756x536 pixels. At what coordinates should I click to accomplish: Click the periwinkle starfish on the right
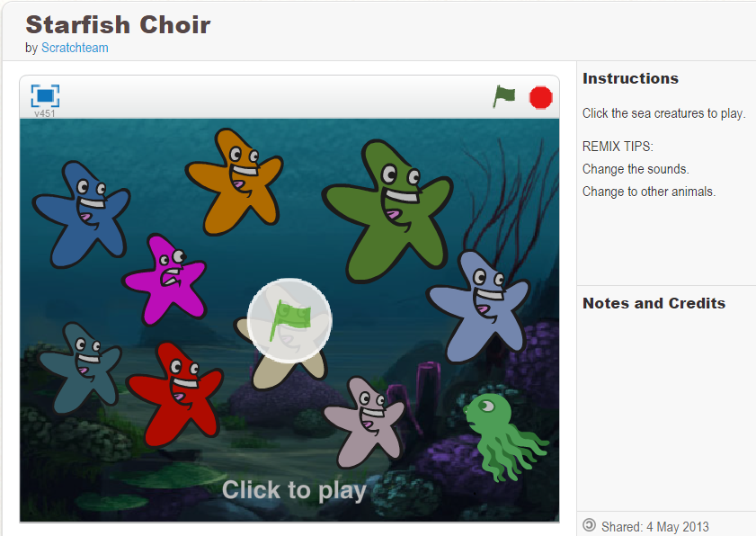click(x=479, y=306)
